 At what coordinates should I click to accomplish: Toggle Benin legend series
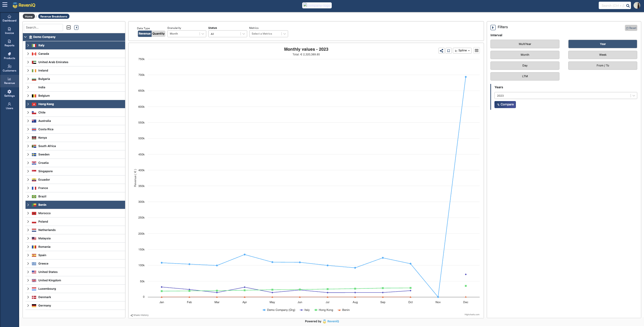(x=344, y=310)
